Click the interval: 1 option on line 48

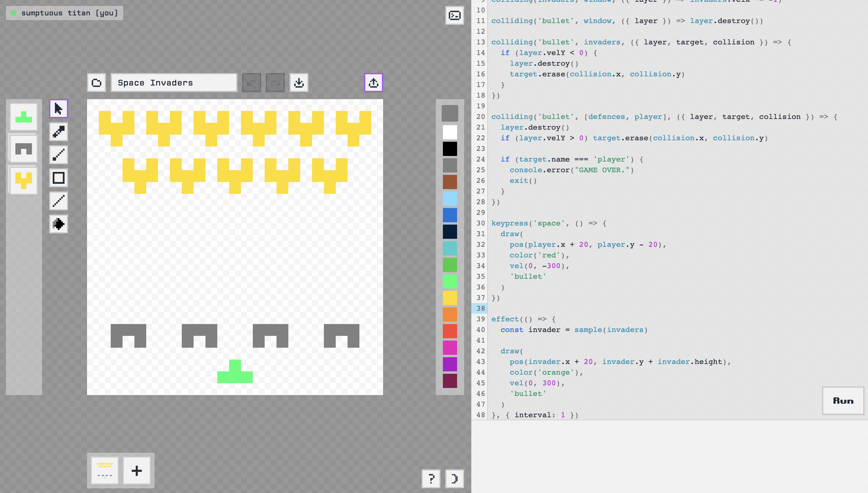540,415
